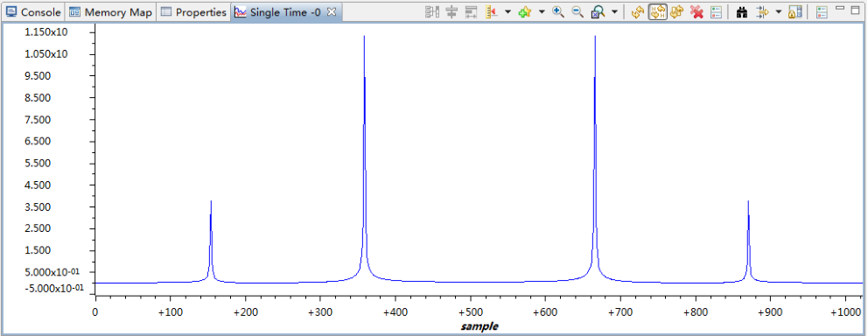868x336 pixels.
Task: Expand dropdown arrow beside green star
Action: [542, 11]
